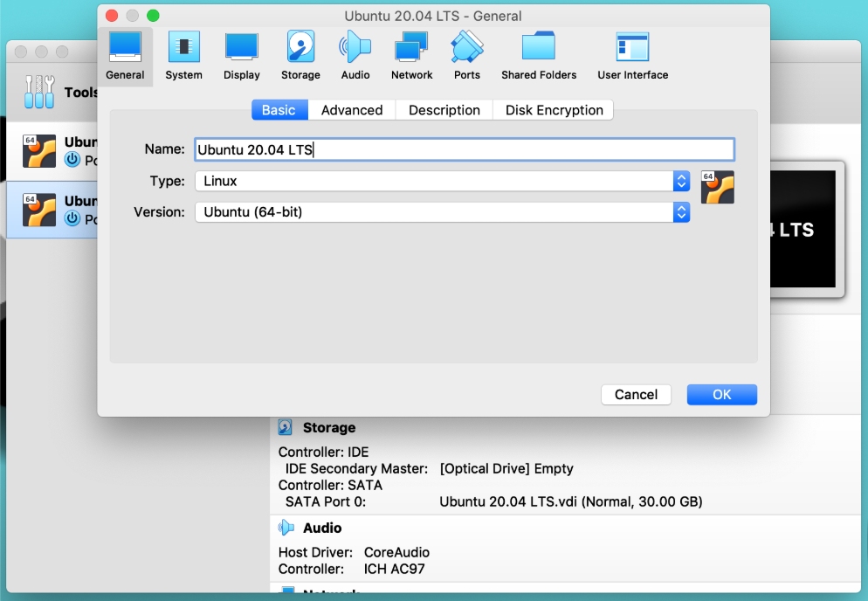Switch to the Advanced tab
This screenshot has width=868, height=601.
point(352,110)
